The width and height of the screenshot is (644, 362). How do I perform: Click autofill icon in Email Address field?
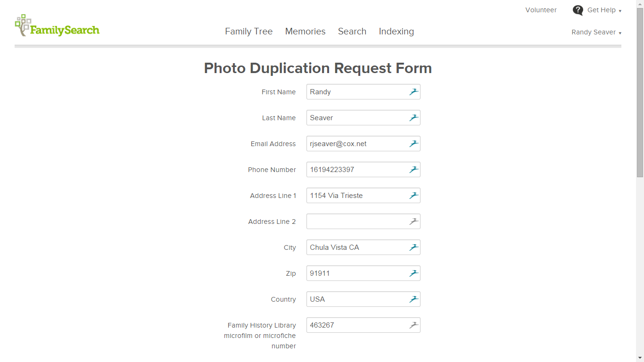pos(414,144)
